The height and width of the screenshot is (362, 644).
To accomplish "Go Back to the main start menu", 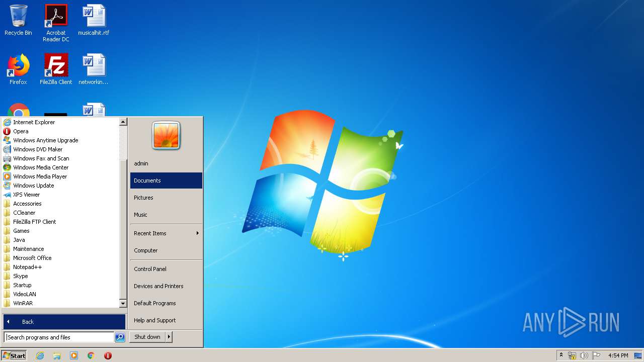I will tap(64, 322).
